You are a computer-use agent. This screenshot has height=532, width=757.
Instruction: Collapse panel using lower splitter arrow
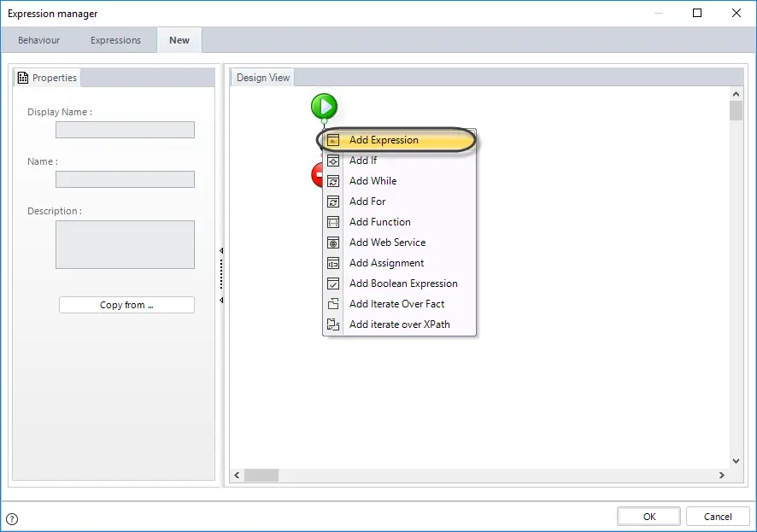click(221, 300)
